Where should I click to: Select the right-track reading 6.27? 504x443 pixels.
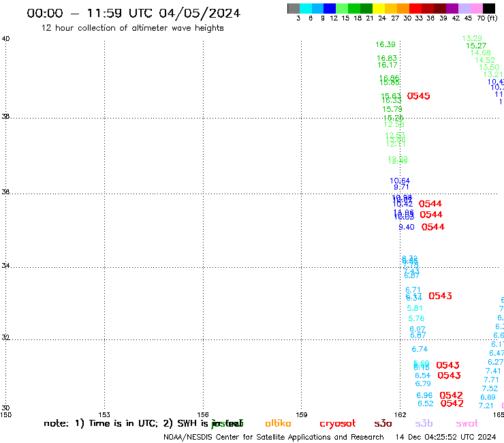(x=496, y=363)
